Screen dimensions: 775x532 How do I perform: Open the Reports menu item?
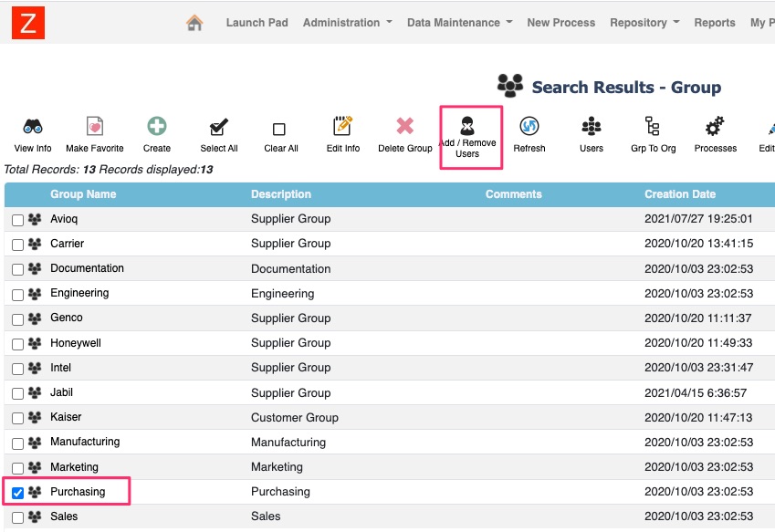714,23
